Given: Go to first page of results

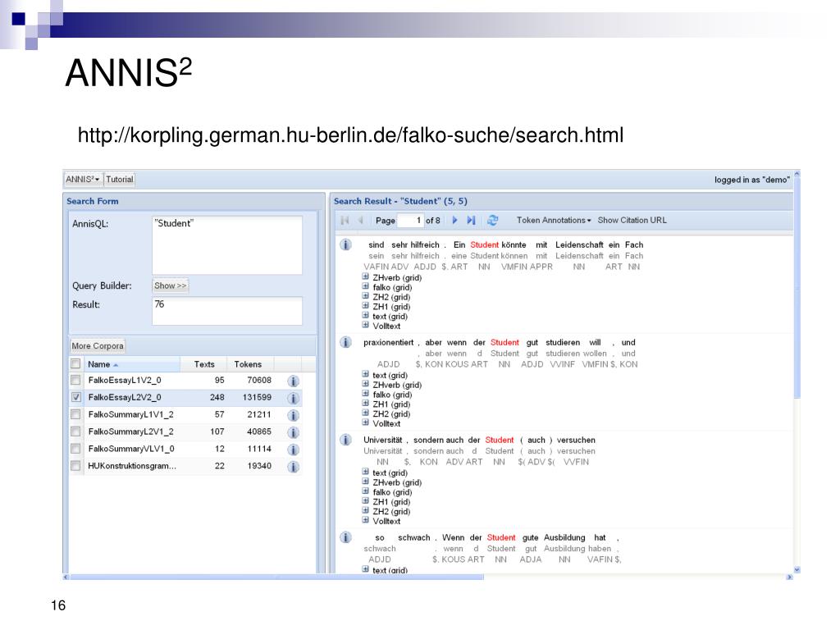Looking at the screenshot, I should [345, 220].
